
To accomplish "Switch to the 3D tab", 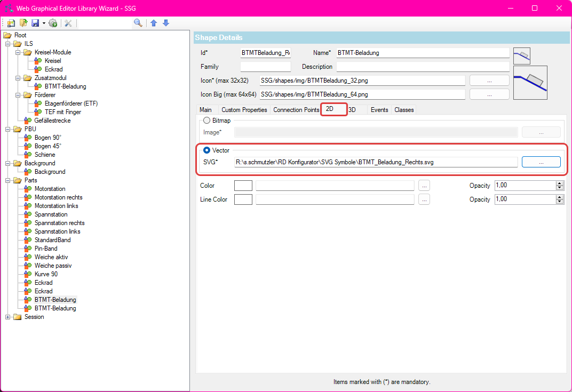I will tap(352, 110).
